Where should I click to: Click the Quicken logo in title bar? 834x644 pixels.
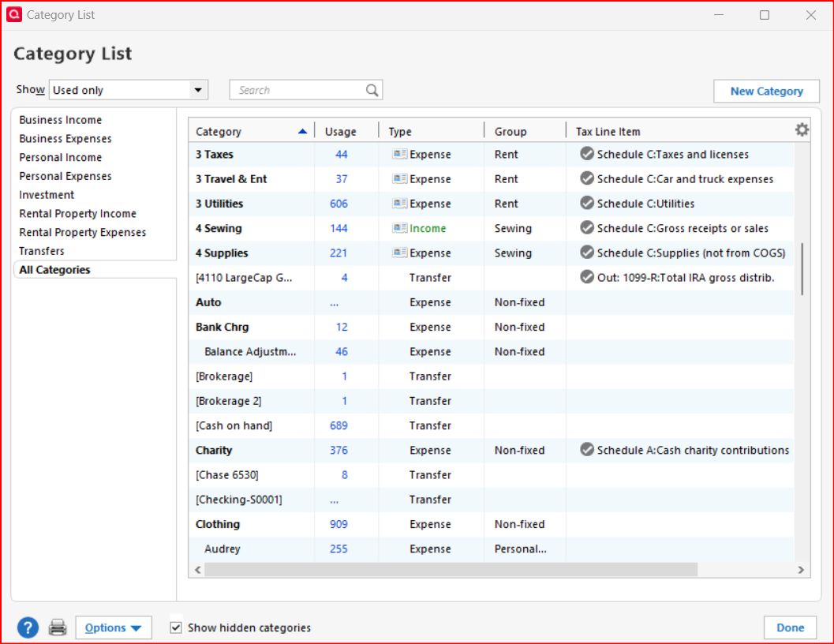(x=13, y=15)
